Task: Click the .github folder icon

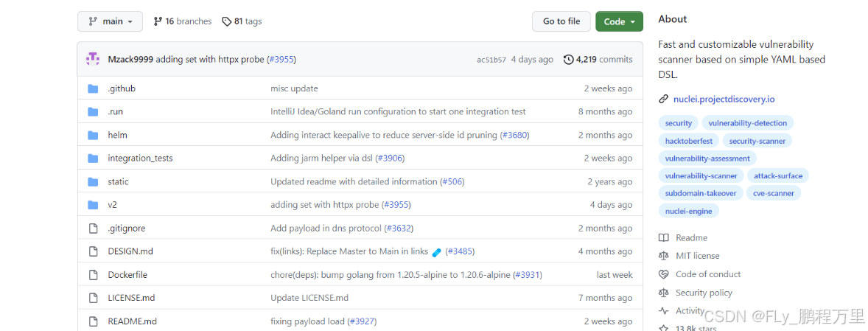Action: (x=93, y=88)
